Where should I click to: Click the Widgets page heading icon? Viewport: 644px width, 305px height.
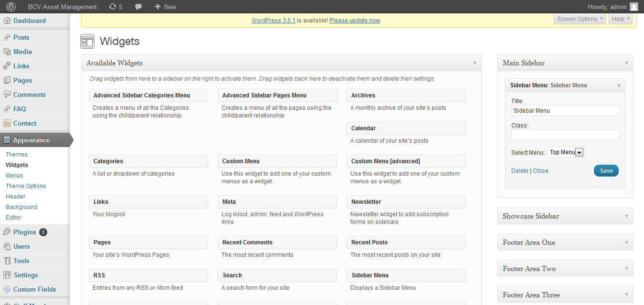pos(87,42)
